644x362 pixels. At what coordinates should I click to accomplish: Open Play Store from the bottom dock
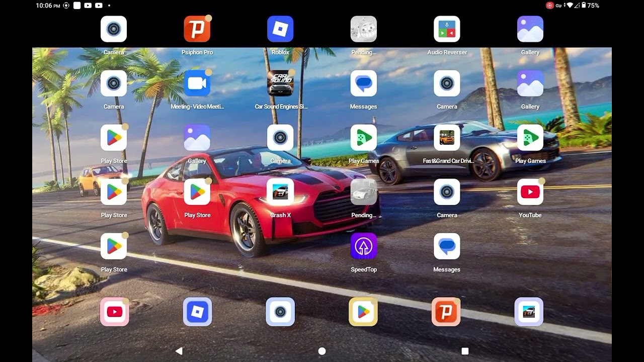point(363,312)
